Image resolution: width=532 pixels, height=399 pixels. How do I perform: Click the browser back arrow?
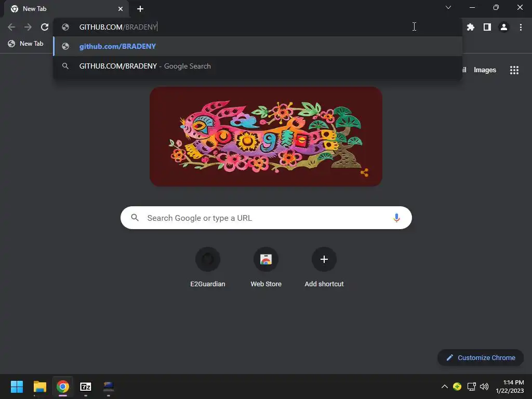11,27
